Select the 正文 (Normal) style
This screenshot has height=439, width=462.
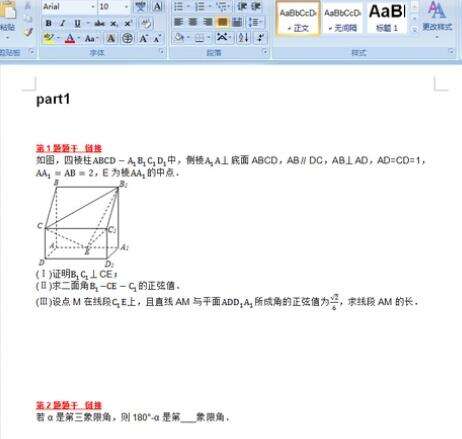point(298,19)
